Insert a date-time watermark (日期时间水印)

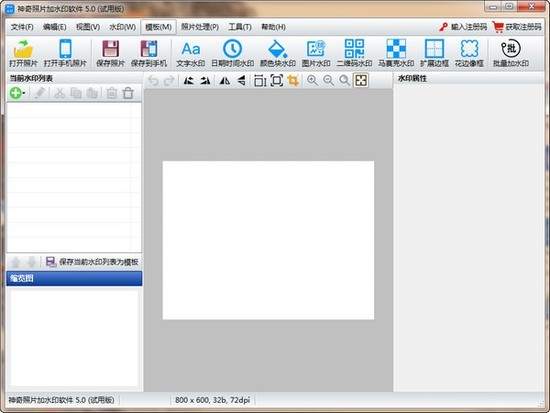(232, 53)
